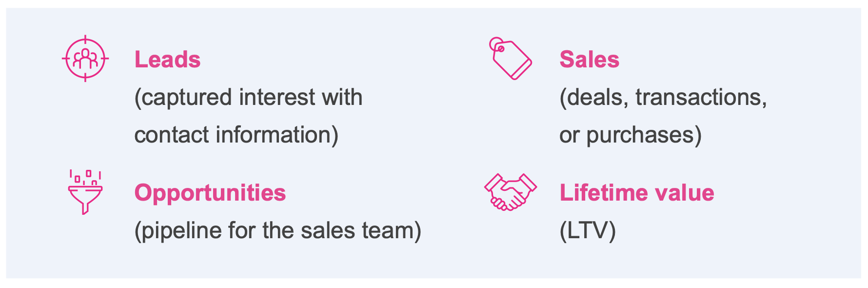Select the Leads heading

(167, 60)
